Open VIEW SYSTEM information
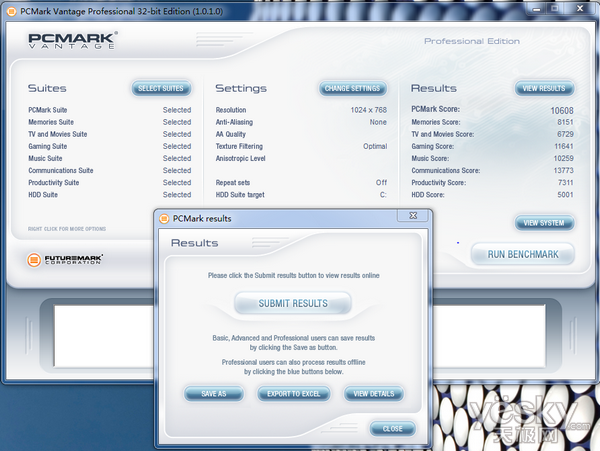 (x=544, y=223)
